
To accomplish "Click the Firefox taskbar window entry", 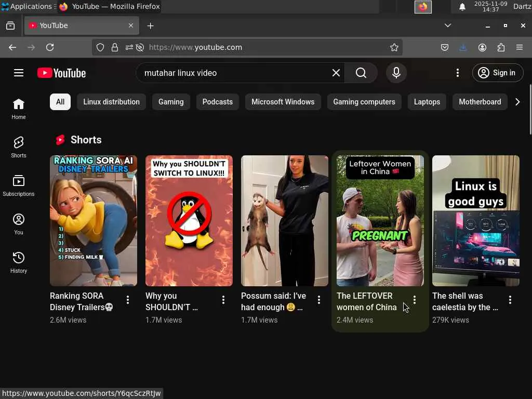I will coord(109,6).
